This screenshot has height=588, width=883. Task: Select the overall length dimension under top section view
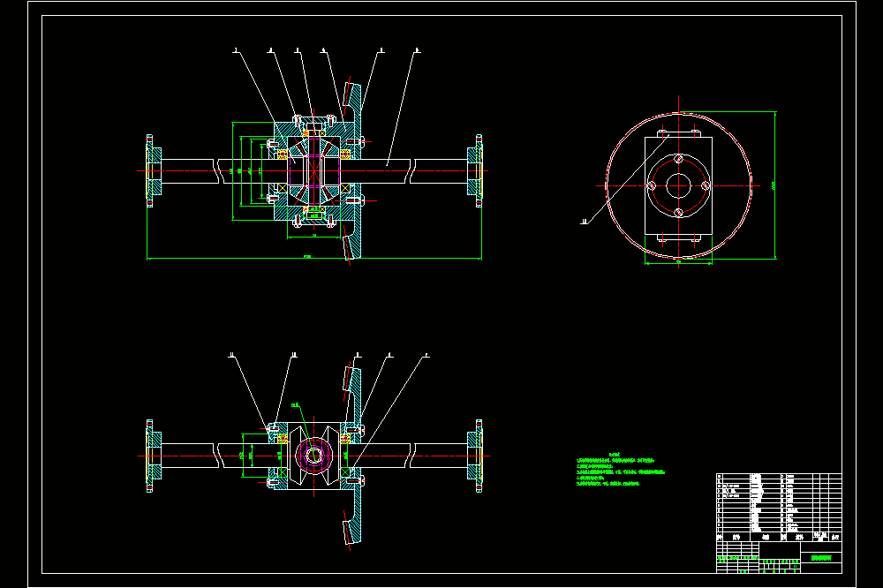[314, 259]
